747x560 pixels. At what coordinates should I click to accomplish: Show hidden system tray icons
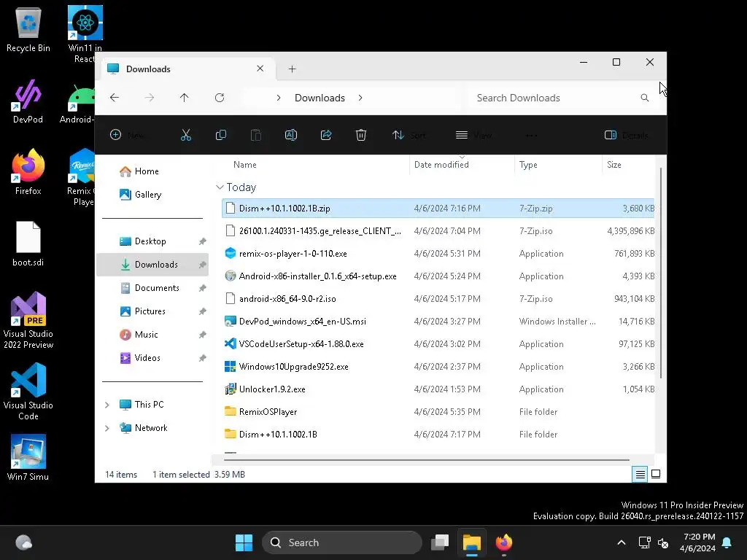(622, 542)
